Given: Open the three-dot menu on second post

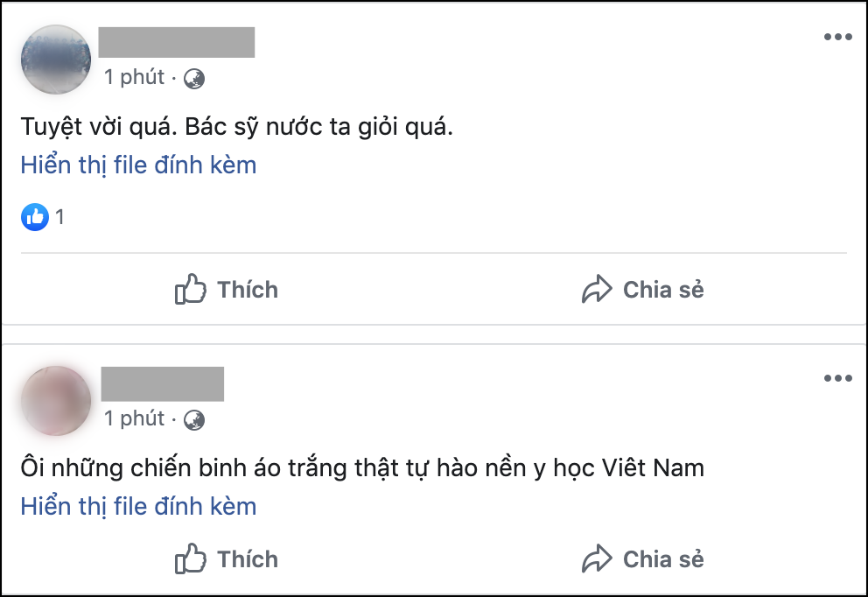Looking at the screenshot, I should click(837, 378).
